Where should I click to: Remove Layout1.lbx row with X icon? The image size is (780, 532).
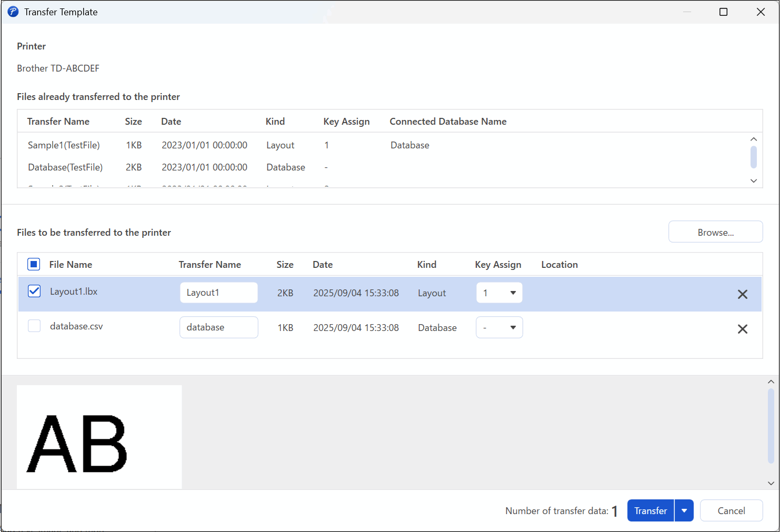[742, 294]
